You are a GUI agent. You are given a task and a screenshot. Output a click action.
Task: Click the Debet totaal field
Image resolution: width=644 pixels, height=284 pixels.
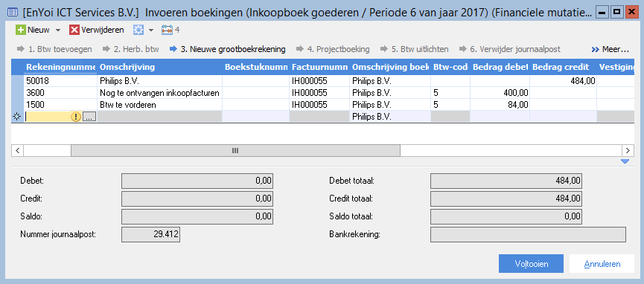click(x=506, y=181)
